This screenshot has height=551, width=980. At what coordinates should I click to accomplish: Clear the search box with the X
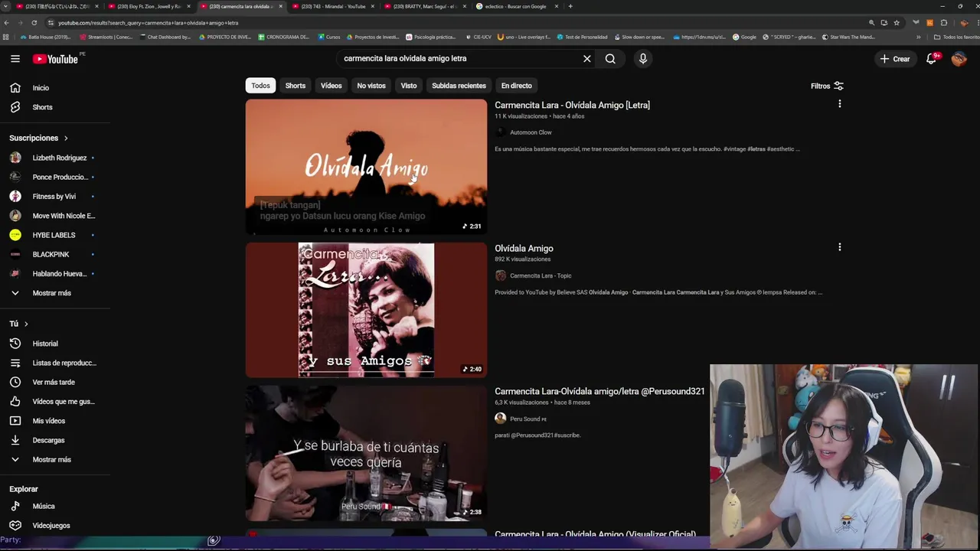(x=587, y=58)
